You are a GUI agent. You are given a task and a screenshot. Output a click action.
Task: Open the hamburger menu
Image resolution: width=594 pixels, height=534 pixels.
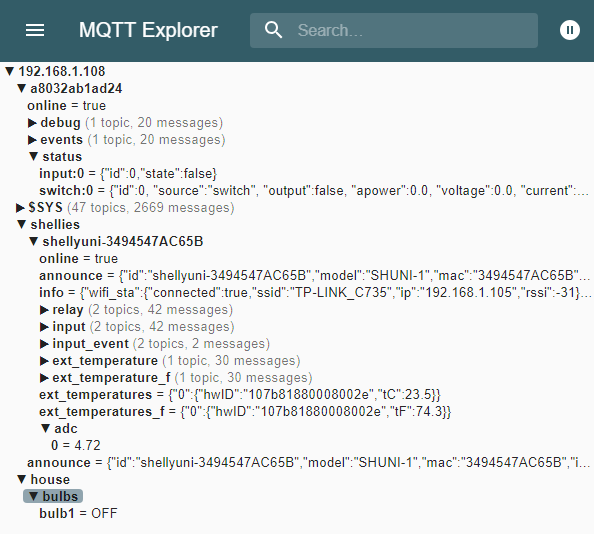[x=35, y=30]
